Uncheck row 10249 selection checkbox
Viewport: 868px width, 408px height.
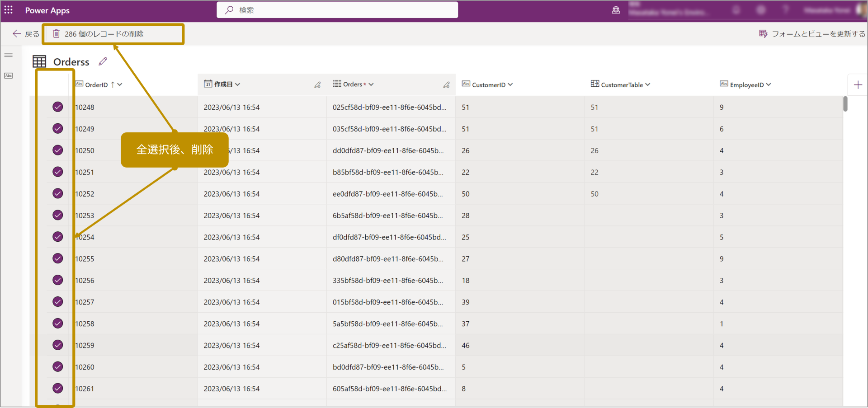click(x=58, y=129)
